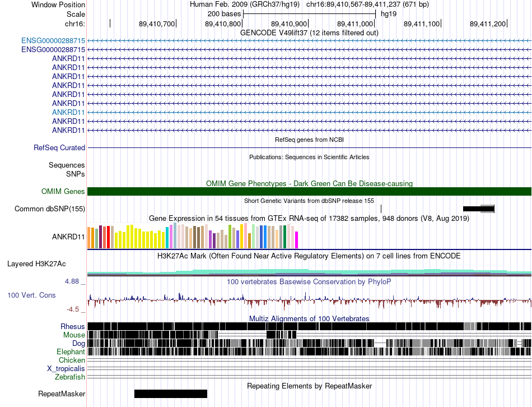Click the dark green bar in GTEx expression chart
The width and height of the screenshot is (532, 407).
(284, 237)
